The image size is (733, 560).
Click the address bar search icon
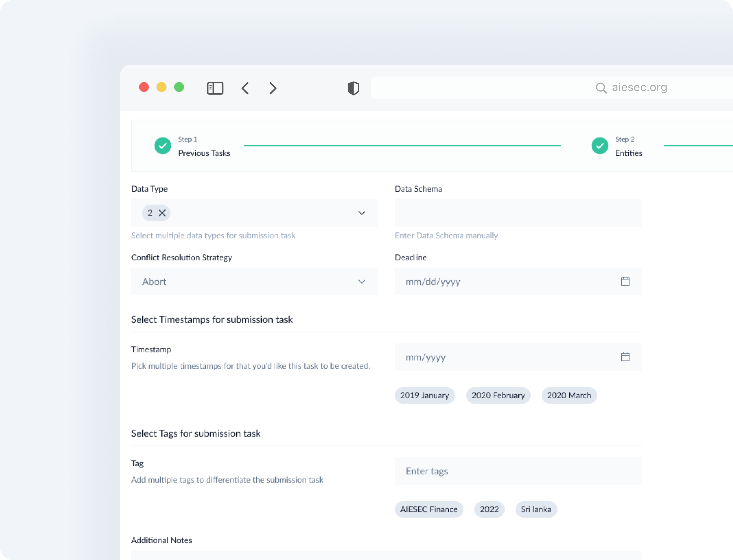click(601, 88)
